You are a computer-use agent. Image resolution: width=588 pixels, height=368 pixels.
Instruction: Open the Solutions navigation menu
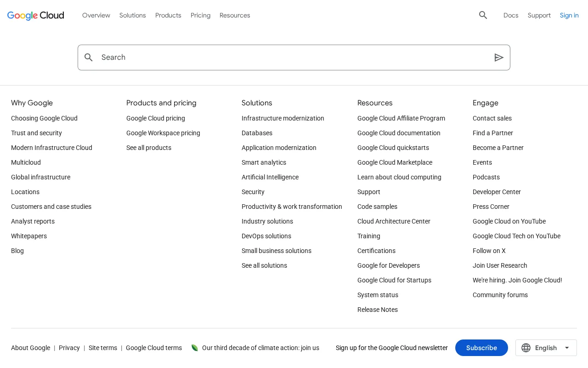(133, 15)
